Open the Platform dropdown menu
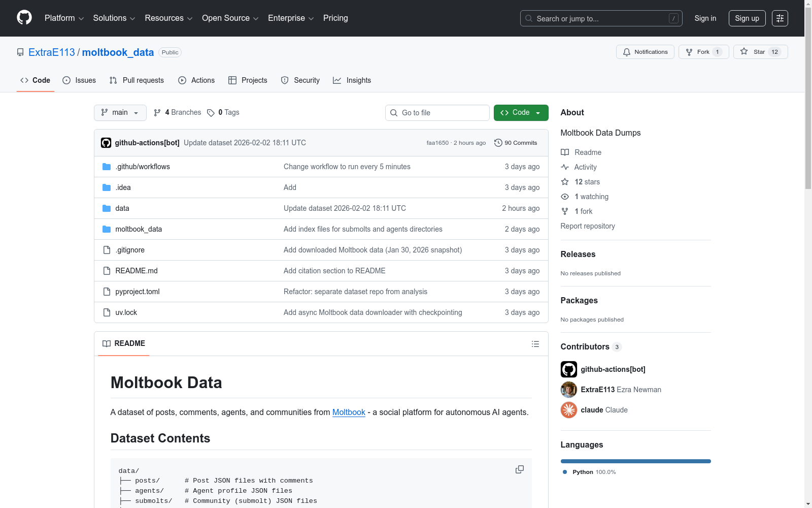This screenshot has height=508, width=812. [64, 18]
